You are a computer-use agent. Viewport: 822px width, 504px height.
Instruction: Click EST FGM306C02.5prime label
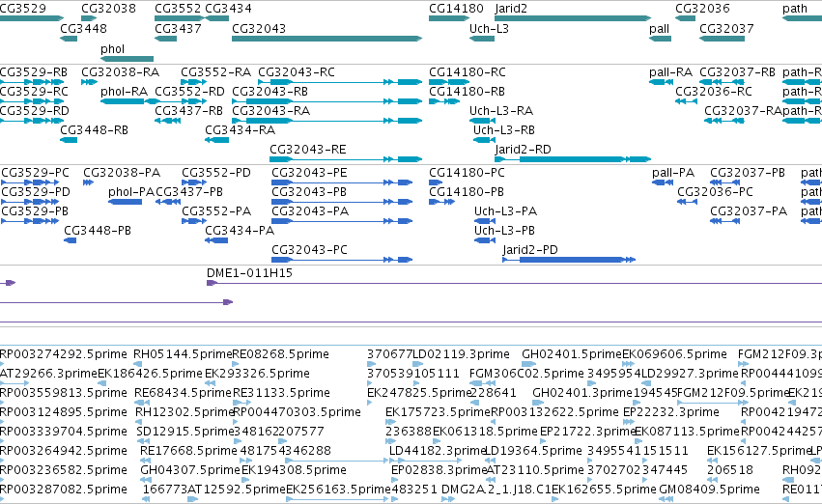tap(526, 374)
